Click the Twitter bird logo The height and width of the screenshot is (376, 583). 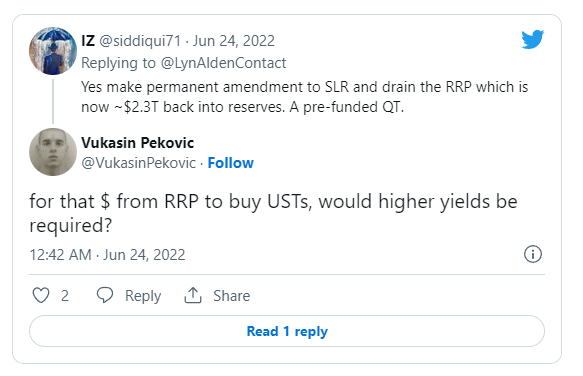tap(532, 39)
